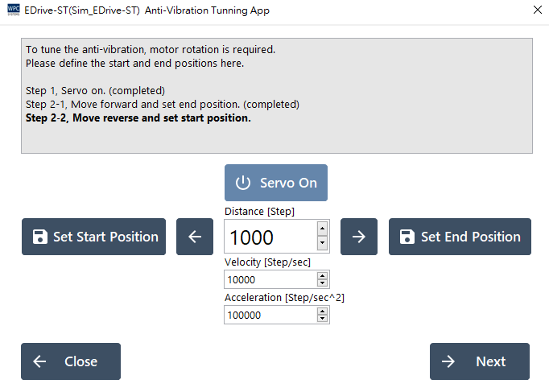This screenshot has width=549, height=392.
Task: Click the Set Start Position save button
Action: pos(93,237)
